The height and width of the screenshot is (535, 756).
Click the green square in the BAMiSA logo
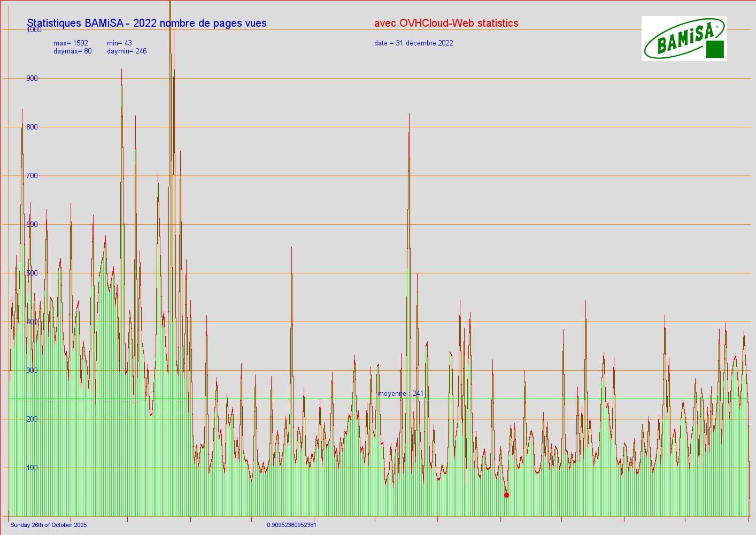715,49
